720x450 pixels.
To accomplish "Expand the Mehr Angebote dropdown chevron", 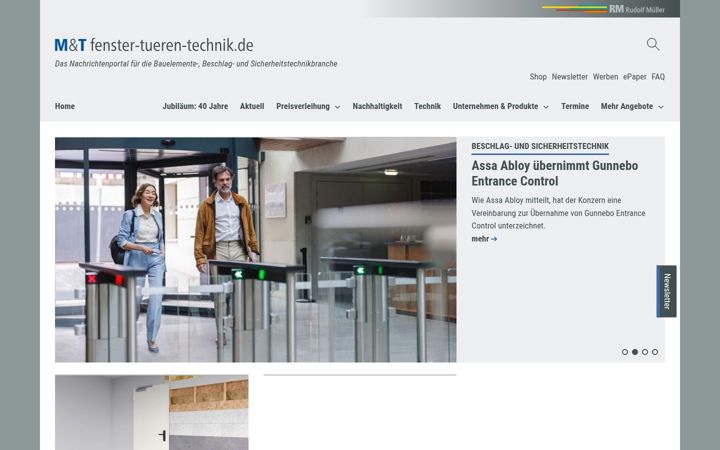I will point(661,107).
